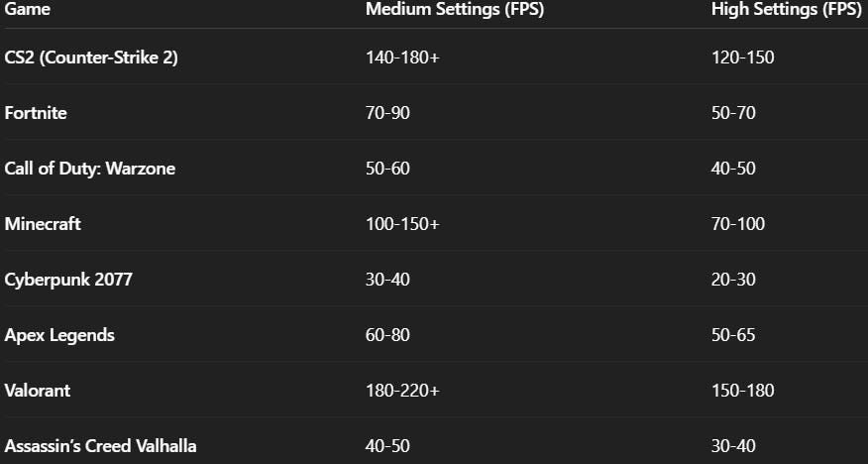Viewport: 868px width, 464px height.
Task: Click the Cyberpunk 2077 game name
Action: (68, 280)
